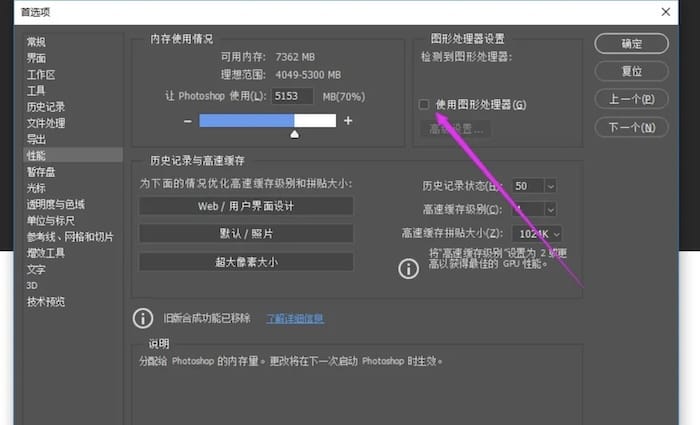Click the 检测到图形处理器 label
Screen dimensions: 700x425
(x=466, y=57)
